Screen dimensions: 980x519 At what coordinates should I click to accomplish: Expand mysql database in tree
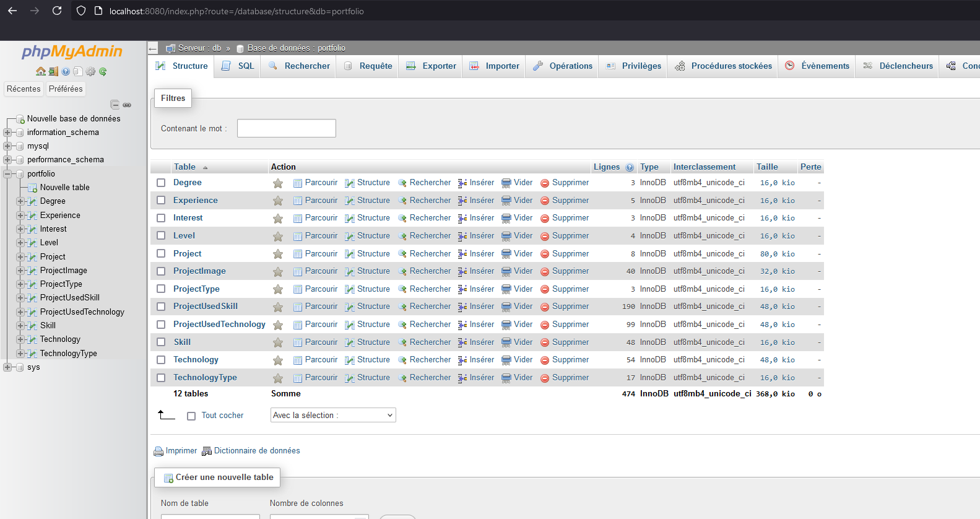7,146
